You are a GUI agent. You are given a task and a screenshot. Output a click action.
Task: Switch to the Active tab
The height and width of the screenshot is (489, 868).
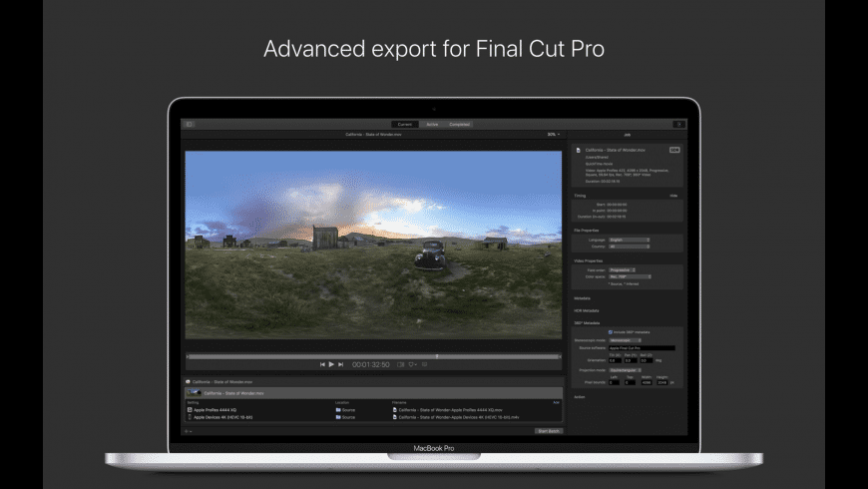coord(432,124)
